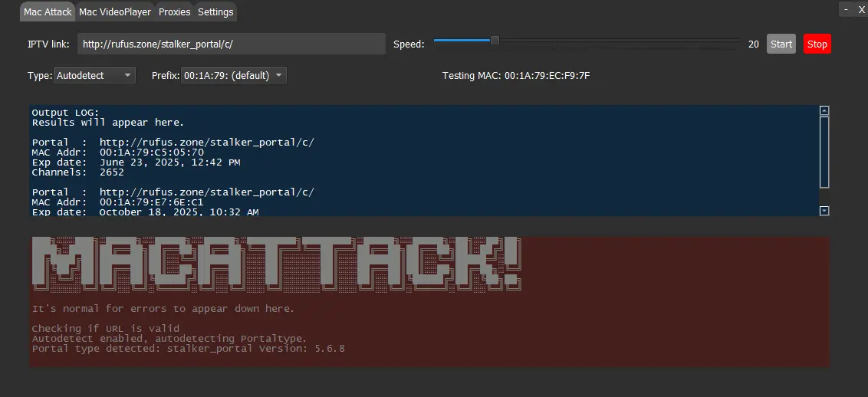Click the 'Portal type detected' line
This screenshot has width=868, height=397.
point(188,349)
